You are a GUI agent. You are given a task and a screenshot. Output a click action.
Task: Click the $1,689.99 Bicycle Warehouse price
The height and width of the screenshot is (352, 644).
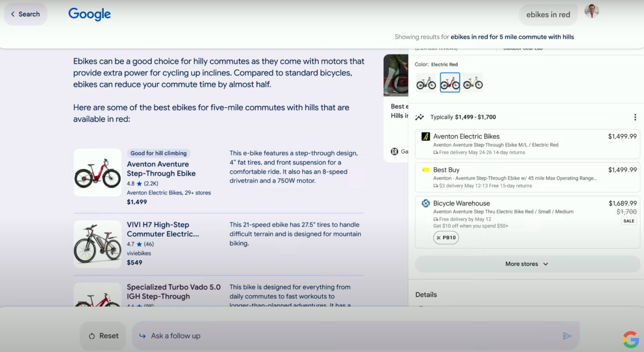click(623, 203)
